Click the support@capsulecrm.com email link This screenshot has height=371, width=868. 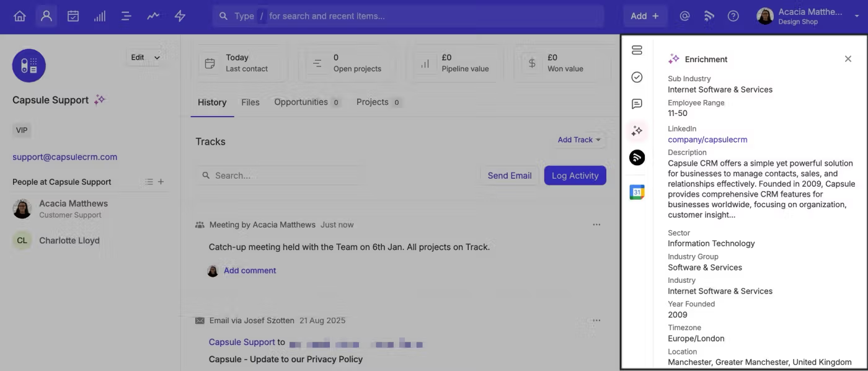click(64, 157)
